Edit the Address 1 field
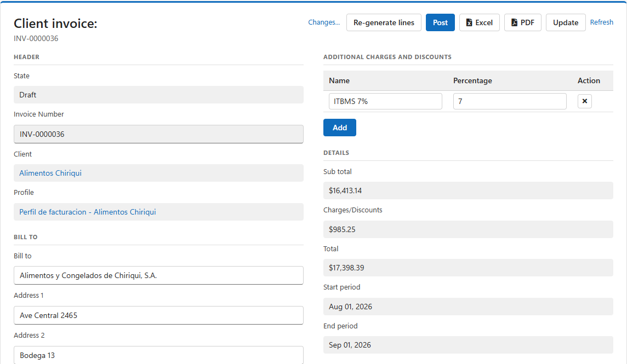This screenshot has height=364, width=627. pos(159,315)
